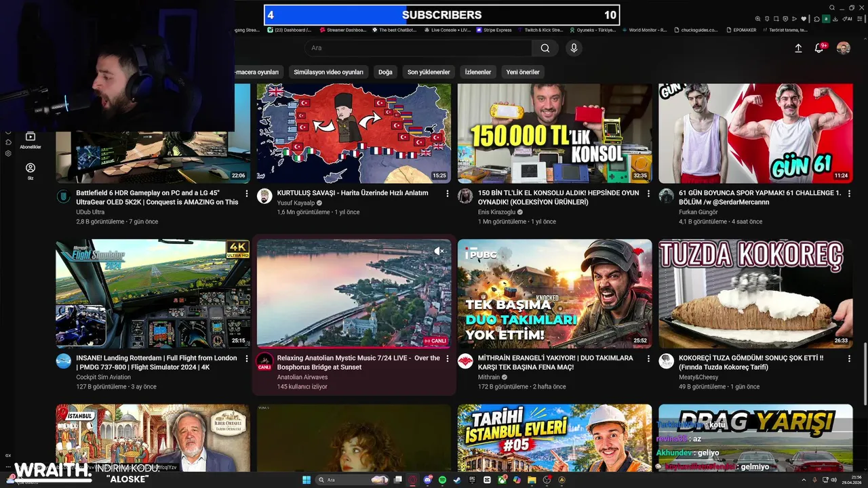Image resolution: width=868 pixels, height=488 pixels.
Task: Open Xbox app from the taskbar
Action: 502,480
